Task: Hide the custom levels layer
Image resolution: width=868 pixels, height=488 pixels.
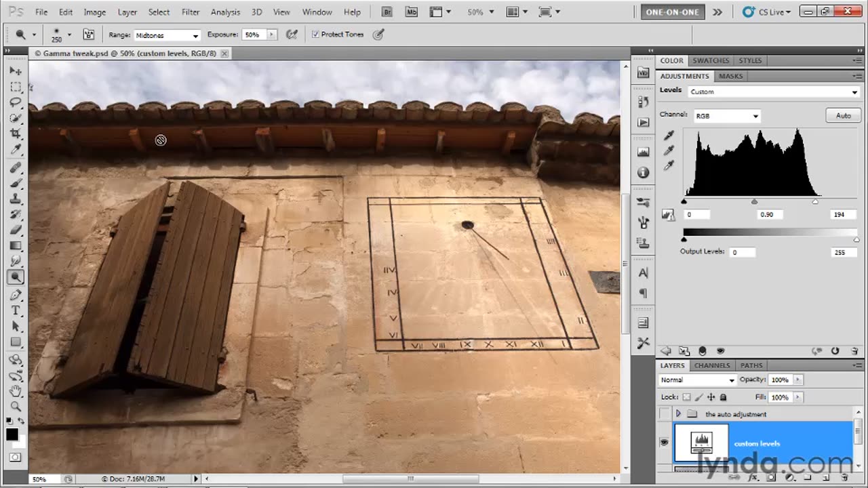Action: coord(665,443)
